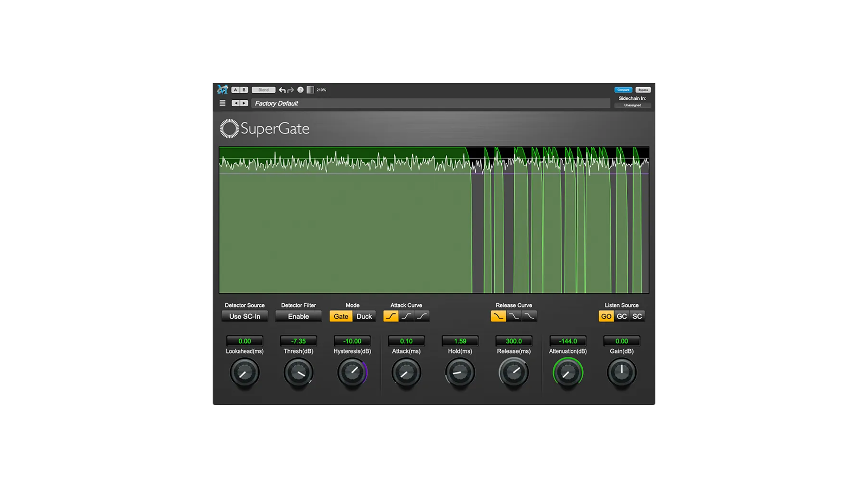The height and width of the screenshot is (488, 868).
Task: Click the Release Curve label
Action: pos(514,305)
